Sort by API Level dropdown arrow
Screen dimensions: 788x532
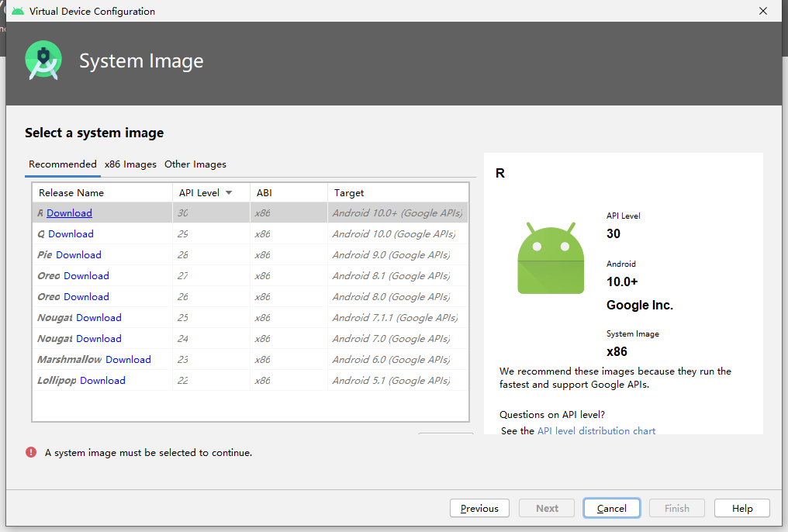tap(229, 193)
